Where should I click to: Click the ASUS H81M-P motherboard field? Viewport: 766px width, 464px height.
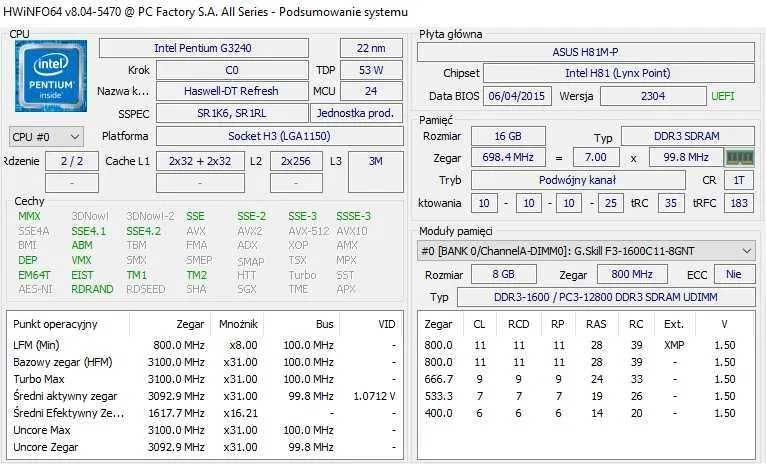(x=585, y=52)
